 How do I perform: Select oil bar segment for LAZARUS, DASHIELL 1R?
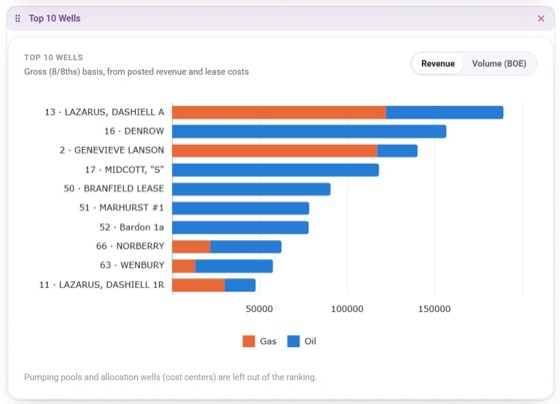point(240,285)
